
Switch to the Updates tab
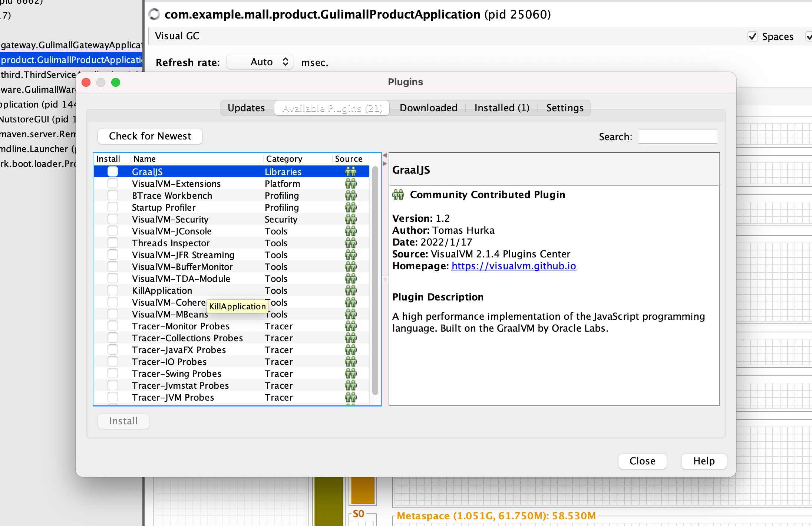click(247, 108)
